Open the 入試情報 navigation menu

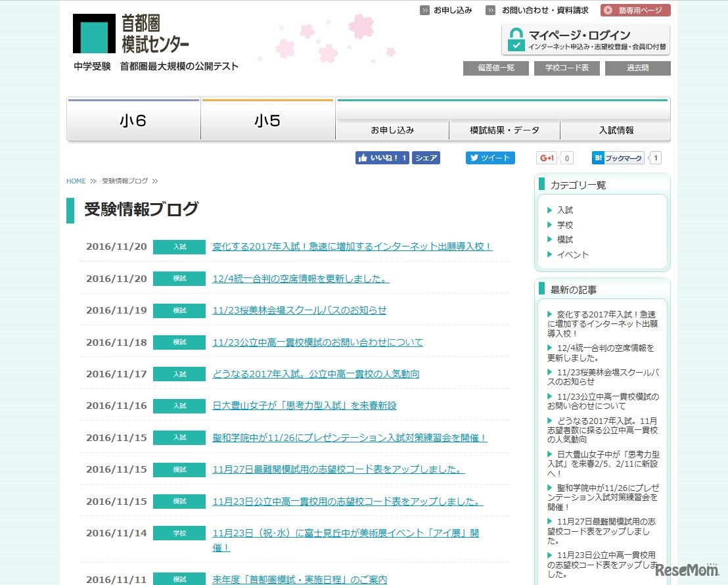click(x=616, y=130)
